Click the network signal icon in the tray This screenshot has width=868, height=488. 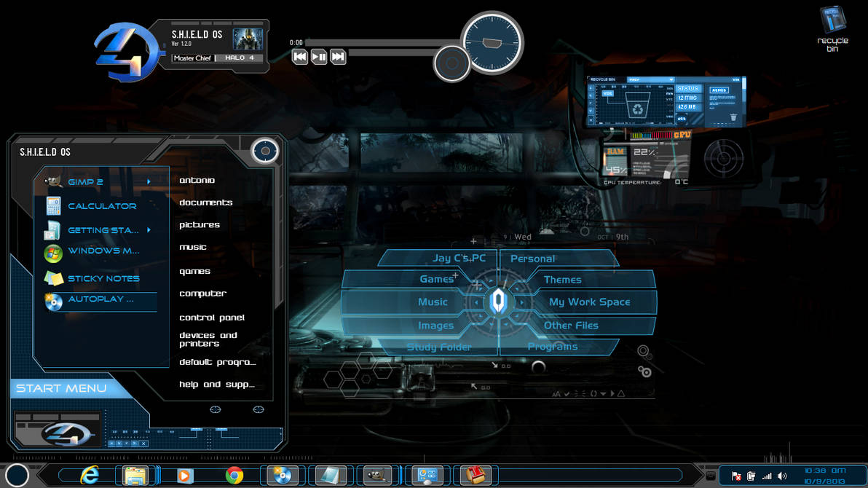coord(767,476)
